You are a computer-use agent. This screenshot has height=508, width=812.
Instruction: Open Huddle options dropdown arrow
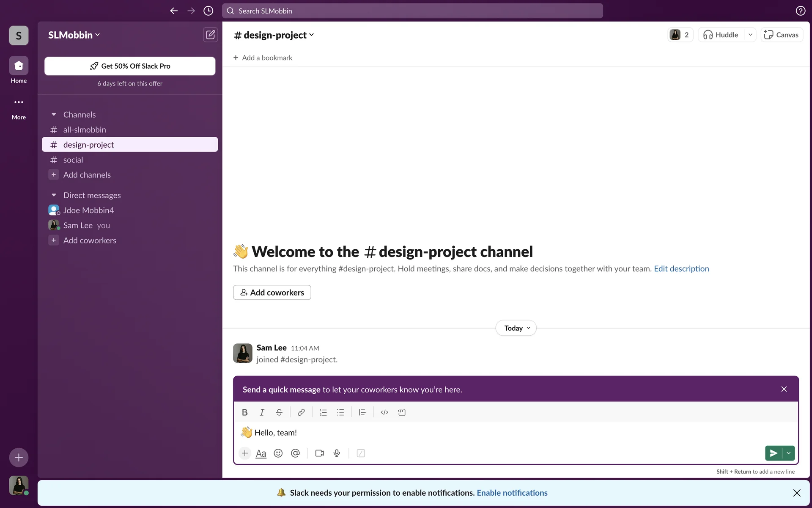tap(750, 35)
